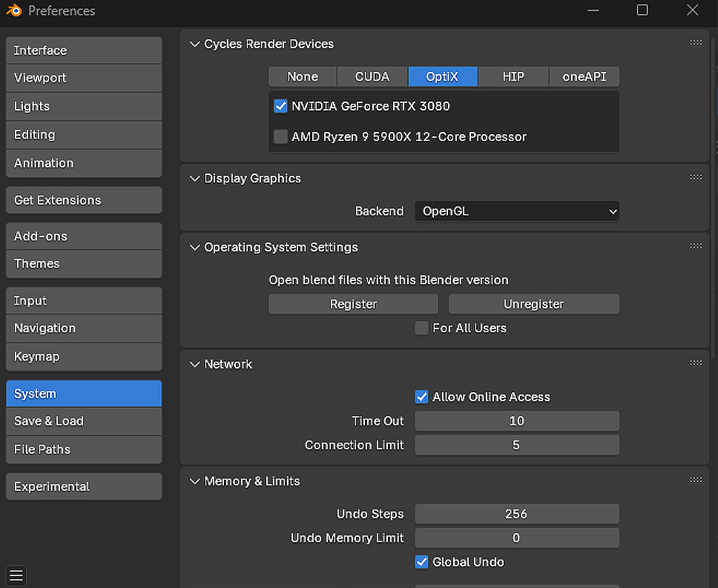Open the Backend OpenGL dropdown
The width and height of the screenshot is (718, 588).
(x=517, y=211)
